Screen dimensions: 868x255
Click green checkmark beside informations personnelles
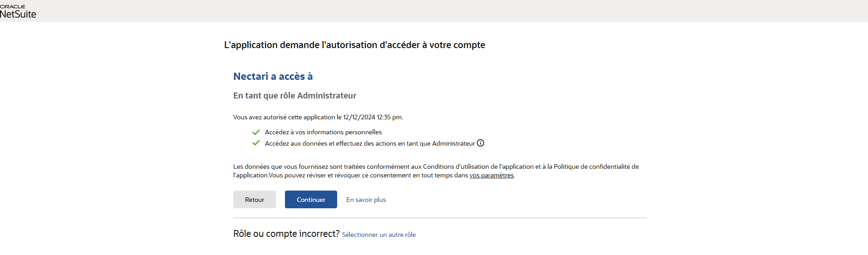coord(256,132)
